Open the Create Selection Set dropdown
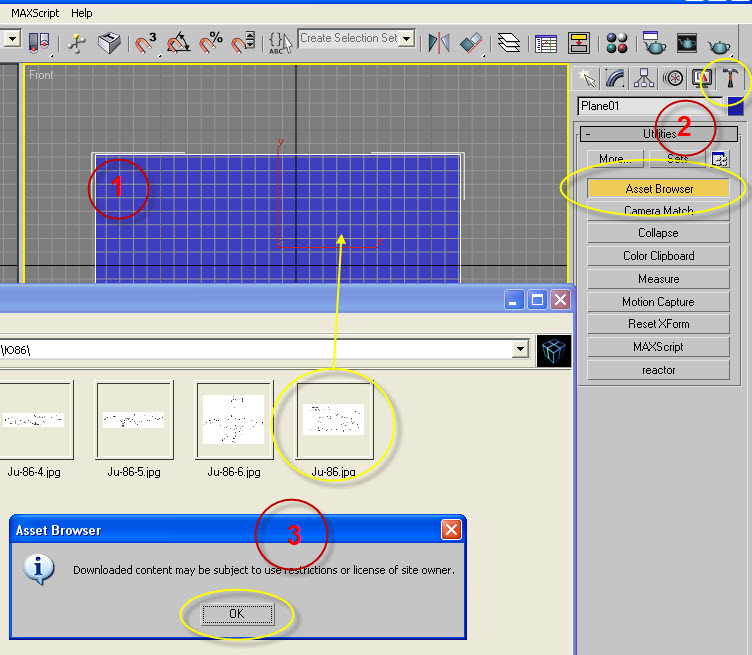 pos(407,39)
